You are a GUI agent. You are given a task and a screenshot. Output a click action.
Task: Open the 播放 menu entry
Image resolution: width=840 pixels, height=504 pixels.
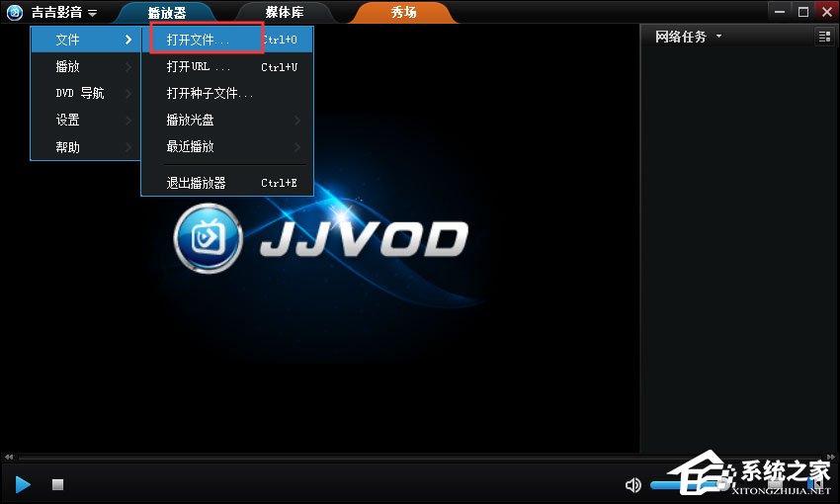(86, 66)
